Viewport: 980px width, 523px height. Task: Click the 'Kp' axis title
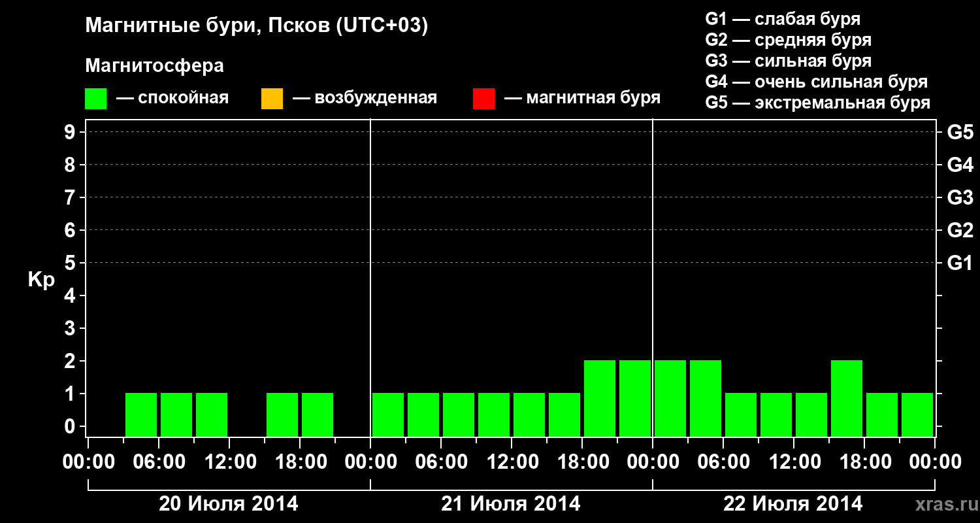pyautogui.click(x=41, y=280)
